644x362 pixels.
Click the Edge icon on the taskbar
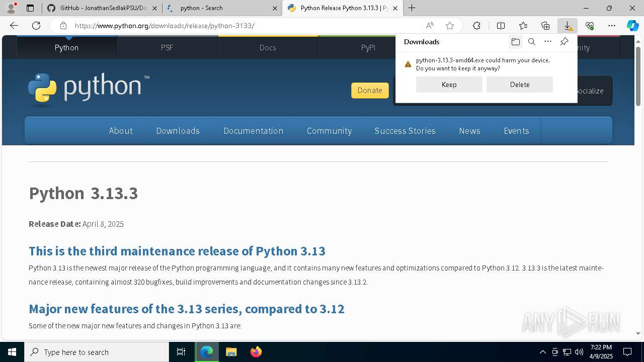point(207,352)
